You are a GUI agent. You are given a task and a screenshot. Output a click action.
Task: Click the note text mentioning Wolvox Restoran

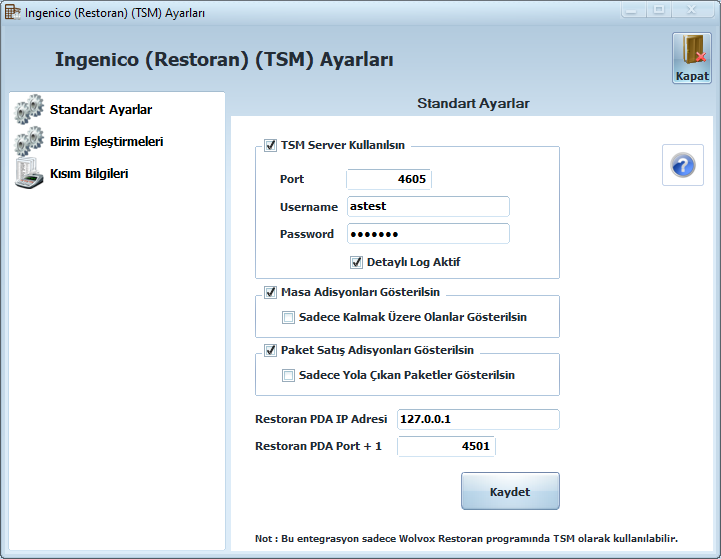[x=466, y=538]
